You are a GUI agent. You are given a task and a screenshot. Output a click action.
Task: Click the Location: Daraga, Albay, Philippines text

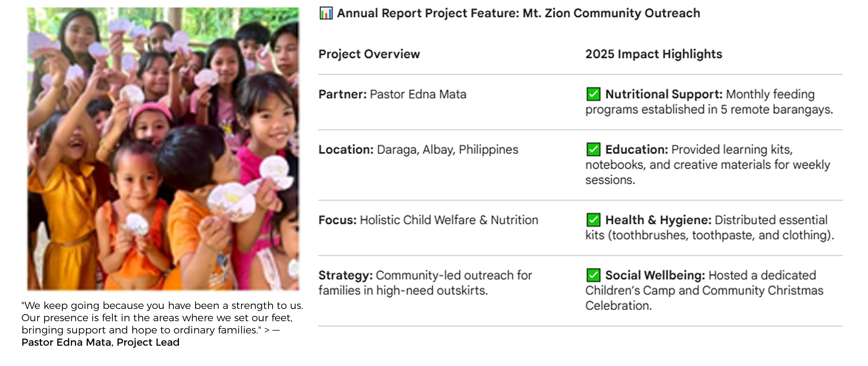pos(418,150)
